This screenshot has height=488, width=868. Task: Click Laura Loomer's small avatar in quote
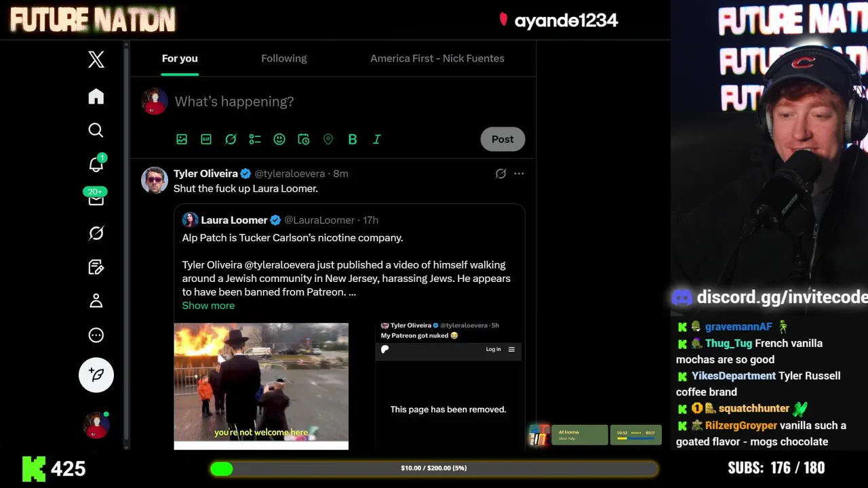click(x=190, y=220)
